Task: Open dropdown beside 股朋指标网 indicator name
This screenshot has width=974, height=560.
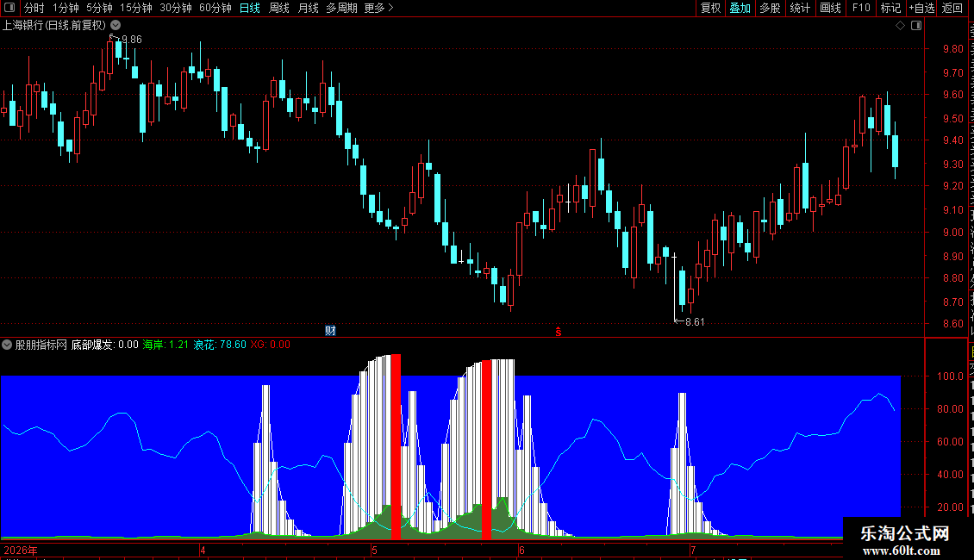Action: tap(7, 345)
